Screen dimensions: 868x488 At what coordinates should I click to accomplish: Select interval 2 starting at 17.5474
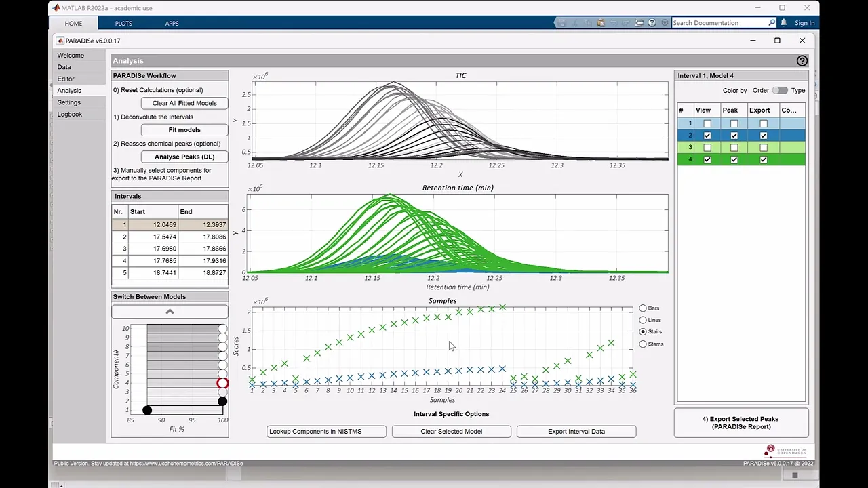[x=170, y=237]
